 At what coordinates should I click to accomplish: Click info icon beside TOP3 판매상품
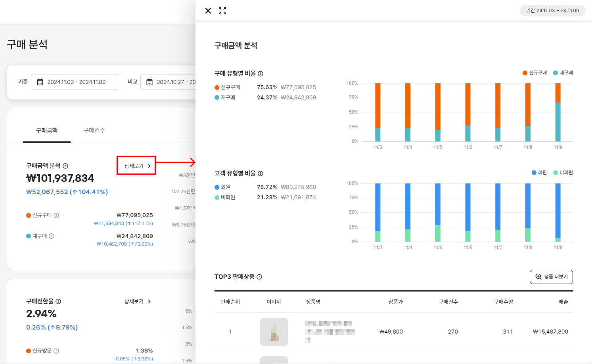click(x=259, y=277)
